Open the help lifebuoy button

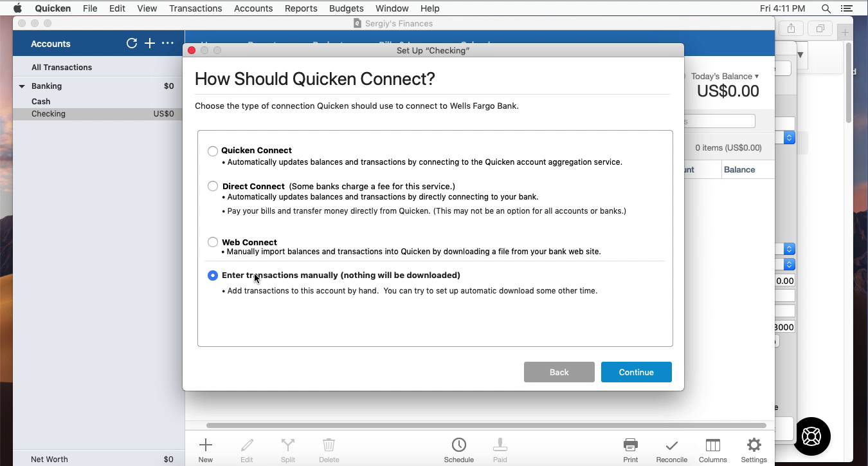pos(811,436)
